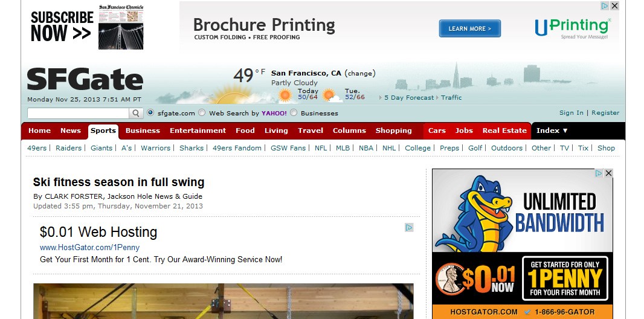The image size is (644, 319).
Task: Click AdChoices icon on HostGator sidebar ad
Action: click(599, 173)
